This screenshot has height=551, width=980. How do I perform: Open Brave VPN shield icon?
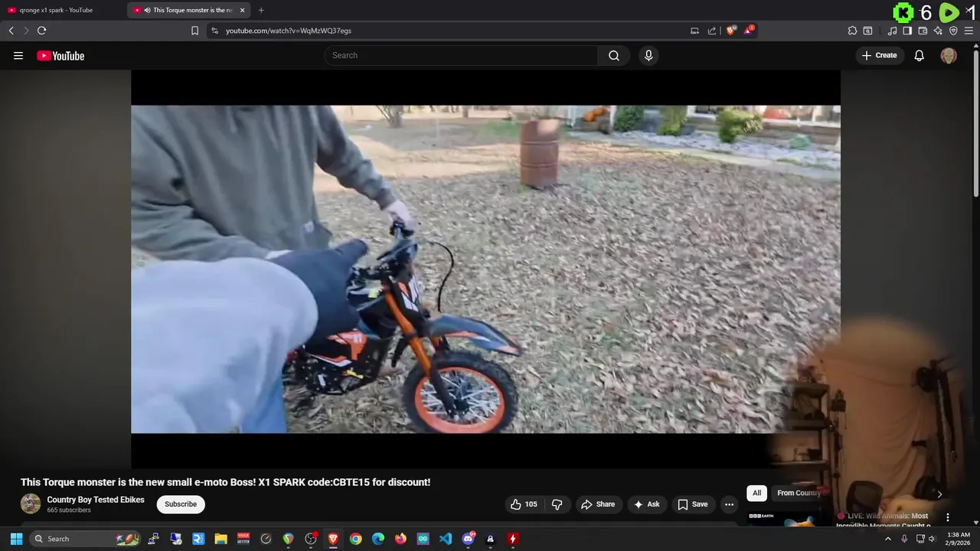tap(953, 31)
